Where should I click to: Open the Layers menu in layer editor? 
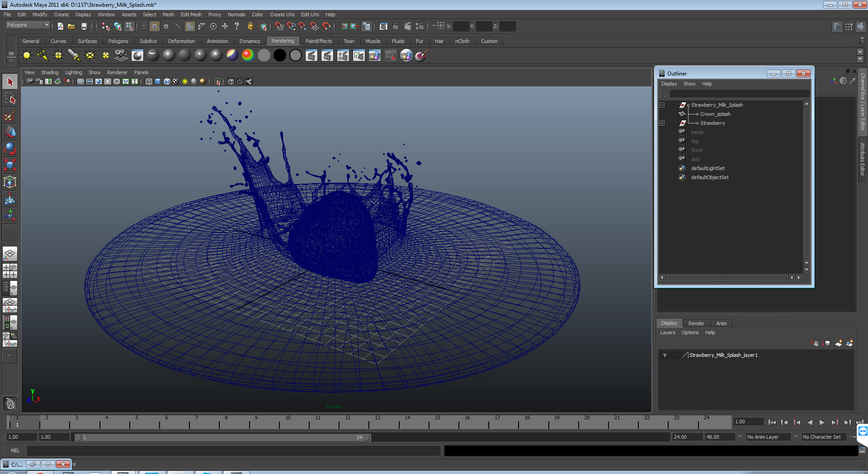click(668, 332)
